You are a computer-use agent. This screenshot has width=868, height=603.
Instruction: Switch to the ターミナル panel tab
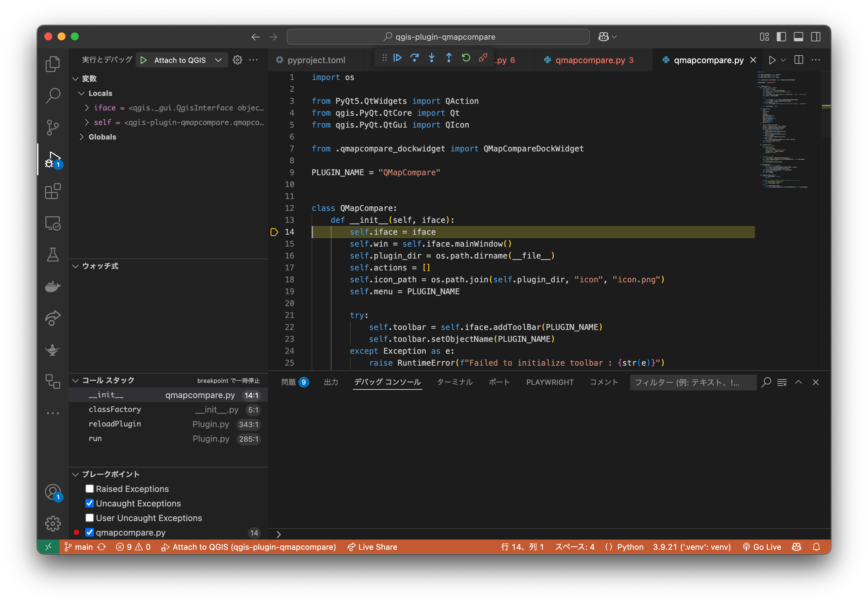[455, 382]
